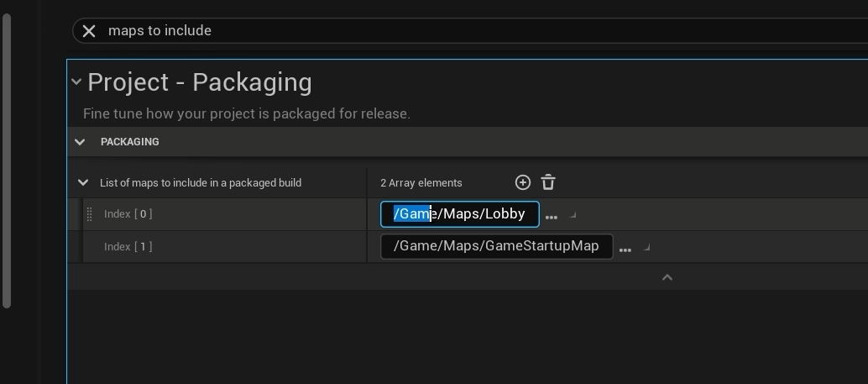Image resolution: width=868 pixels, height=384 pixels.
Task: Click 'Fine tune how your project' description
Action: [246, 113]
